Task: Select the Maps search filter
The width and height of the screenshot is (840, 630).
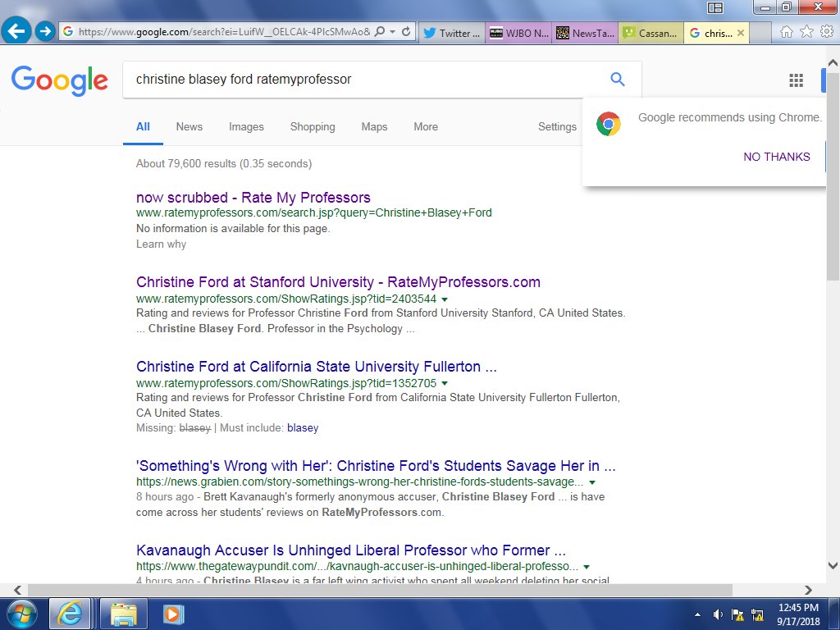Action: point(374,127)
